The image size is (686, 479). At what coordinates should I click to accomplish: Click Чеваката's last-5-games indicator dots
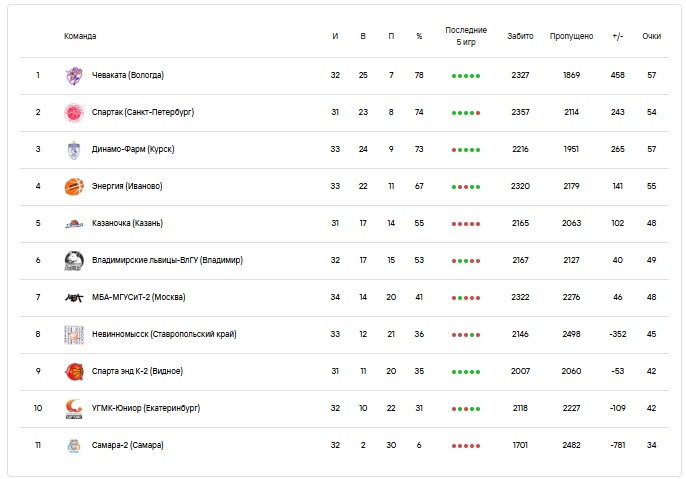466,76
